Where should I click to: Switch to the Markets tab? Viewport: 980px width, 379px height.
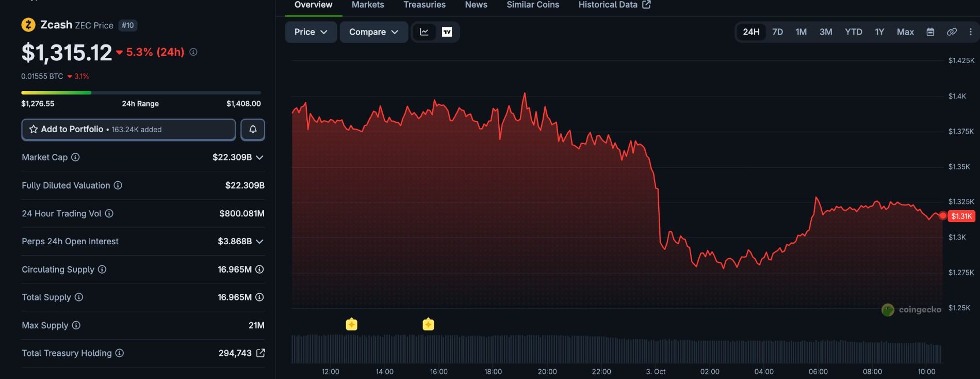click(368, 5)
